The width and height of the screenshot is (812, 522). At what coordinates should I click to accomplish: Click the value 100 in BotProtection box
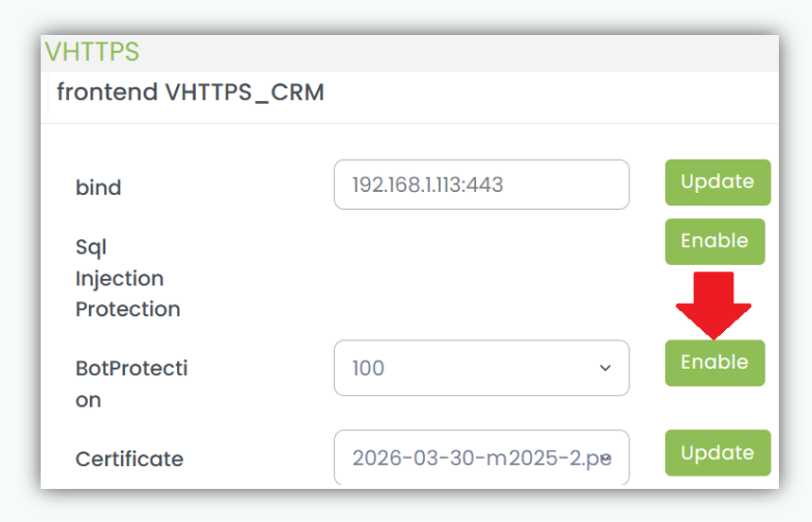coord(368,368)
